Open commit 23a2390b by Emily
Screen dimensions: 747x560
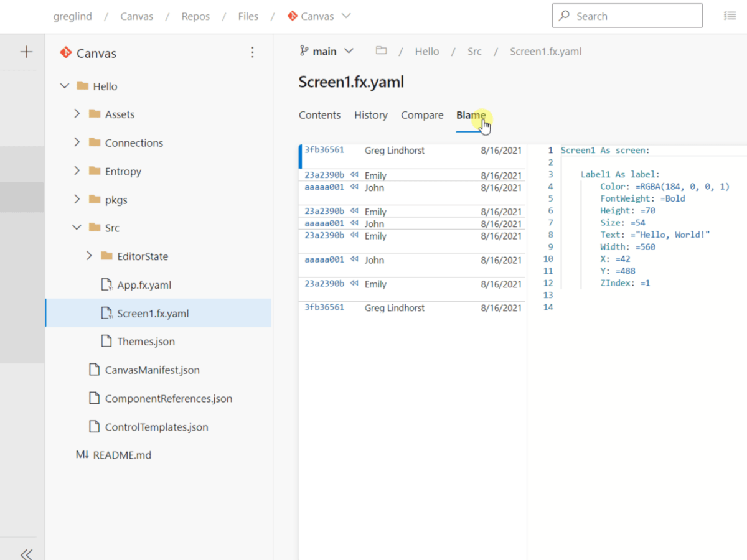323,175
